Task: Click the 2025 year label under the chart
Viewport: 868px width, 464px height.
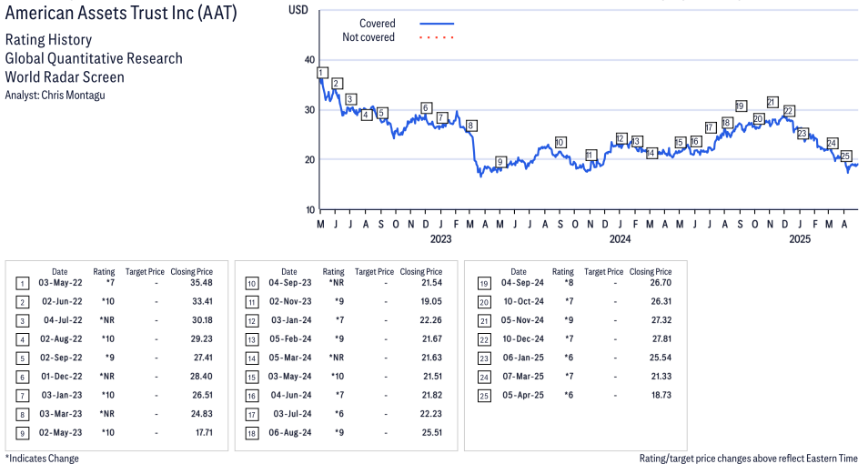Action: pyautogui.click(x=800, y=238)
